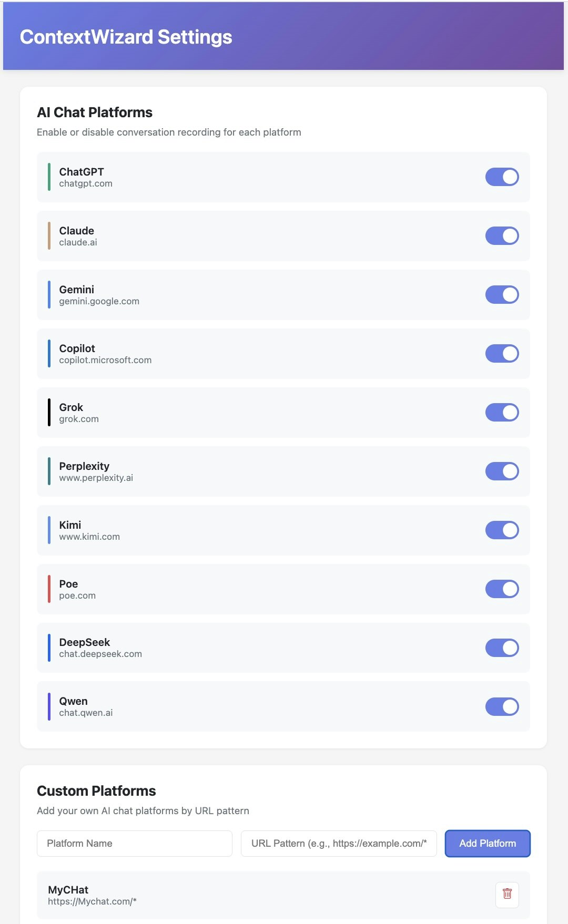Click the Add Platform button
The image size is (568, 924).
coord(487,843)
